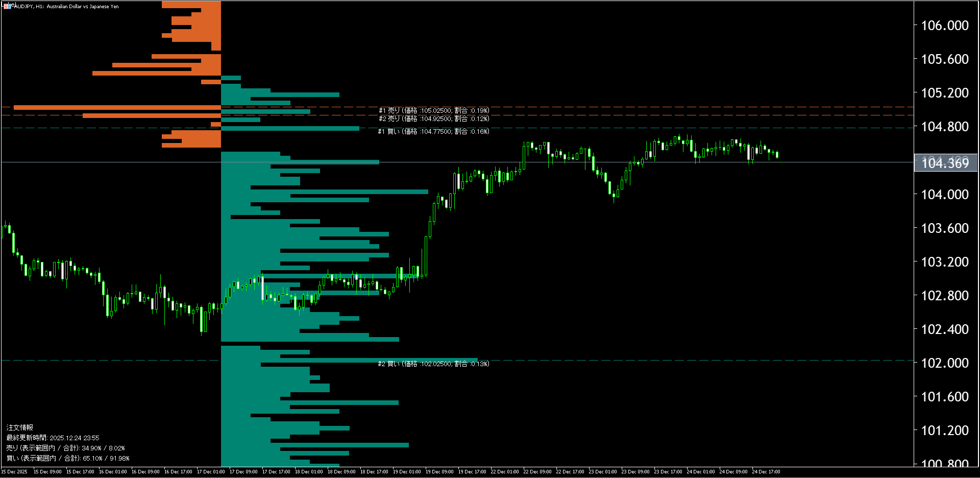Image resolution: width=980 pixels, height=478 pixels.
Task: Click the 103.200 price scale label
Action: 945,262
